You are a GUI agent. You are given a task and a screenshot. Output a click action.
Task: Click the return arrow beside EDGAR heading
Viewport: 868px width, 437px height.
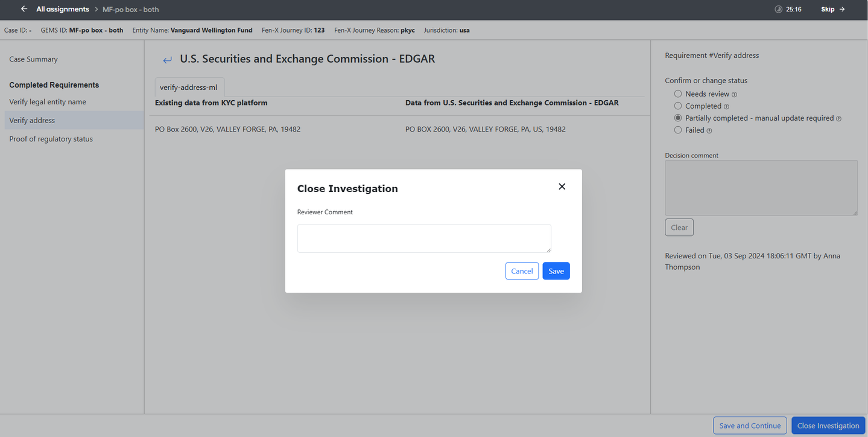tap(168, 60)
